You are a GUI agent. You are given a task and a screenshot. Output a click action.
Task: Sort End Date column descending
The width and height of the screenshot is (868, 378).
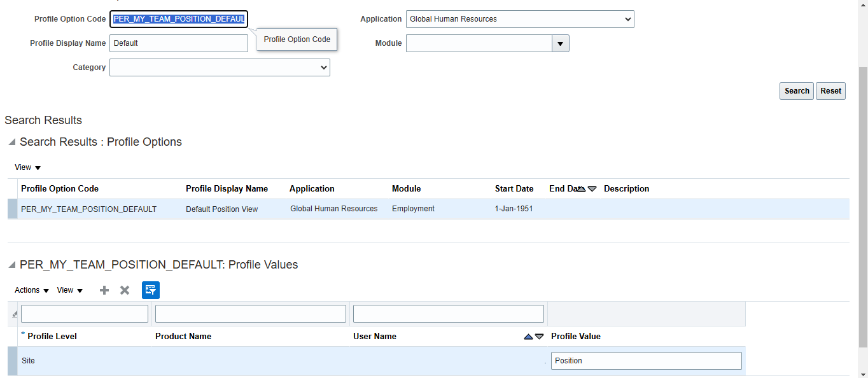click(x=593, y=188)
